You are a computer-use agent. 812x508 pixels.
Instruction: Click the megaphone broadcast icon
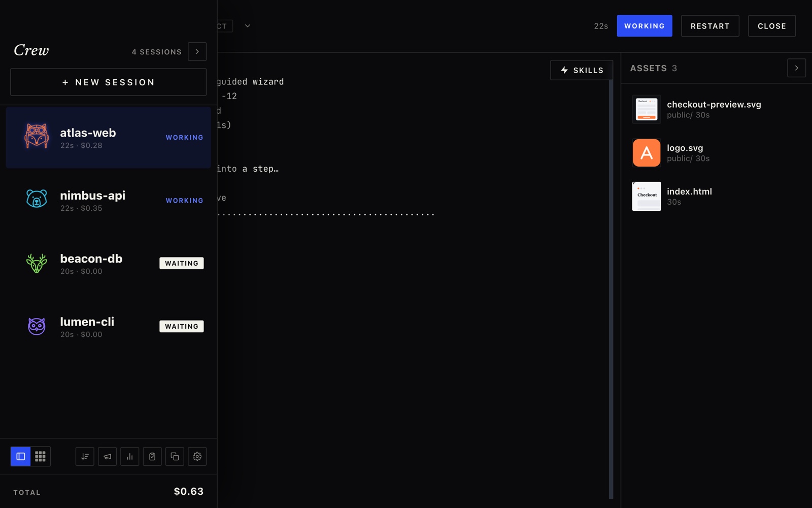(x=107, y=456)
